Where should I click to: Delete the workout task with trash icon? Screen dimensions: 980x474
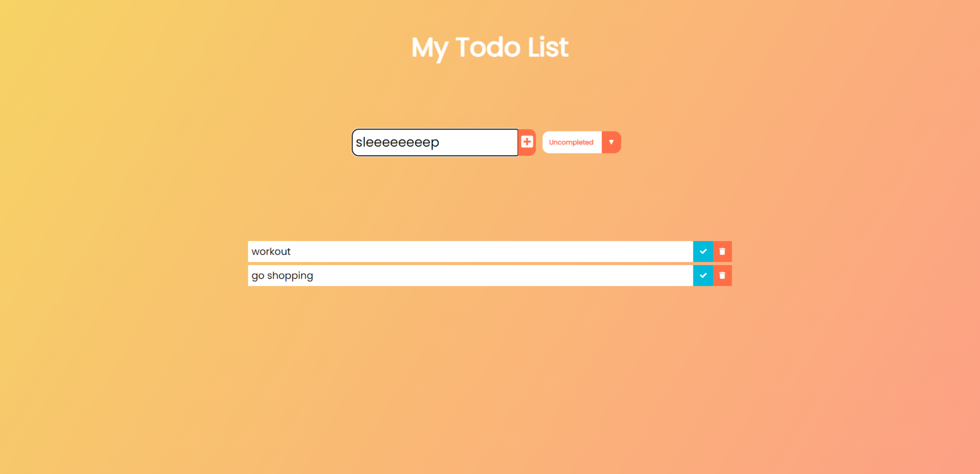(722, 251)
